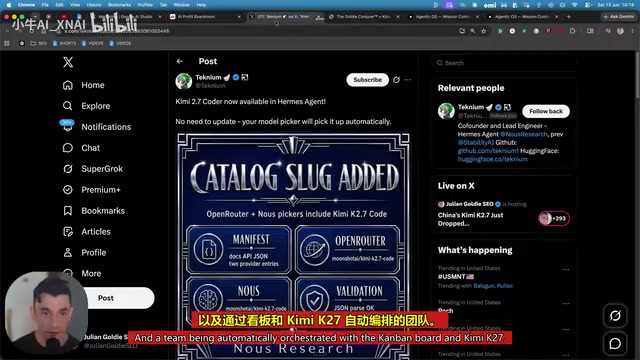Open Explore in the left sidebar

87,106
